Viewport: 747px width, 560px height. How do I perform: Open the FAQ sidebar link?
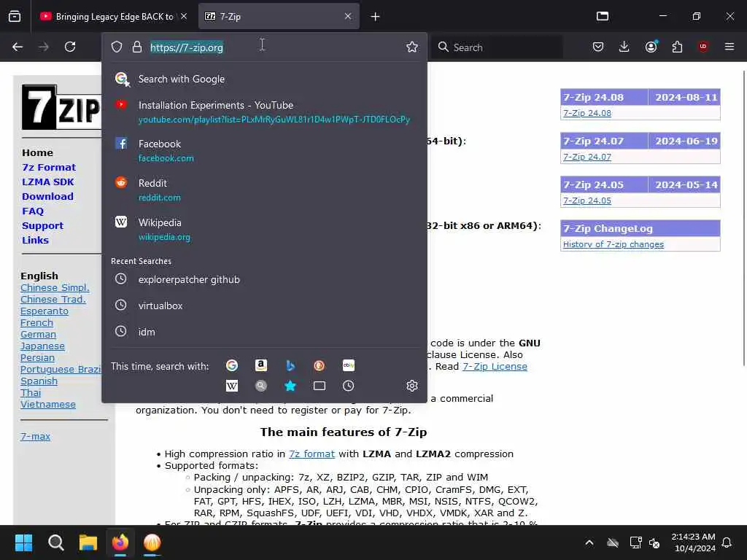pos(33,211)
